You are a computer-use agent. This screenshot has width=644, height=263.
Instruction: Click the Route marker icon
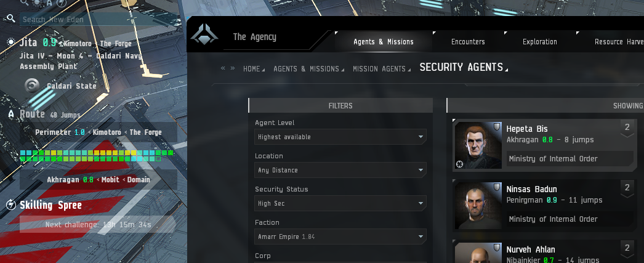pyautogui.click(x=11, y=115)
